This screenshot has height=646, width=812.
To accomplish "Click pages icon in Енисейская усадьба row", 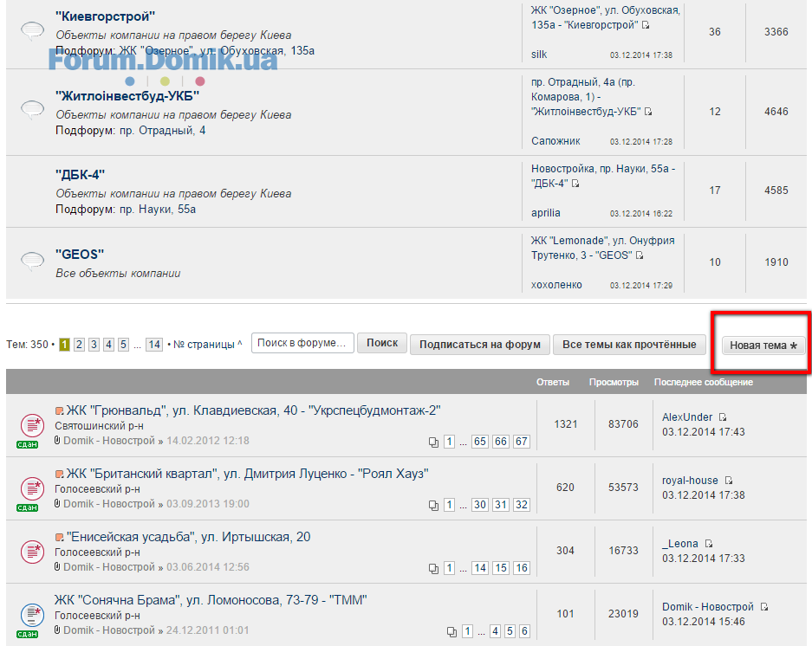I will click(433, 569).
